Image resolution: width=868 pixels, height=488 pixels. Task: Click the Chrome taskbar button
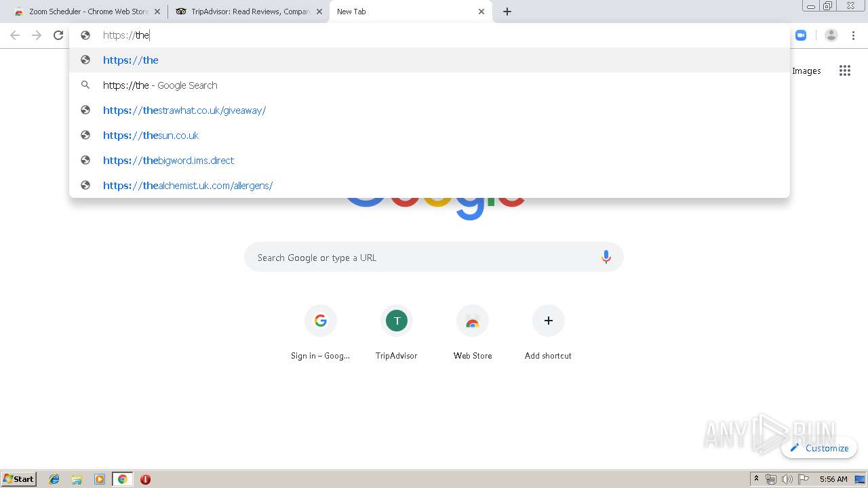pos(122,479)
